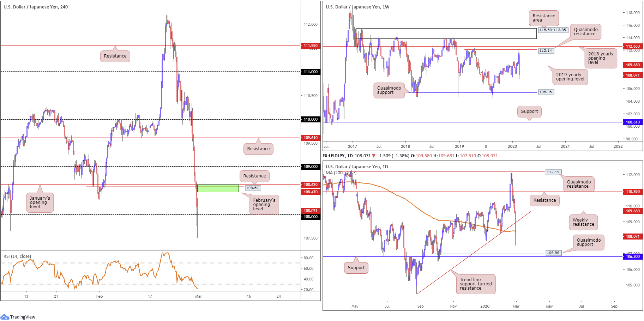Click the green resistance zone rectangle
Image resolution: width=644 pixels, height=321 pixels.
click(x=218, y=188)
